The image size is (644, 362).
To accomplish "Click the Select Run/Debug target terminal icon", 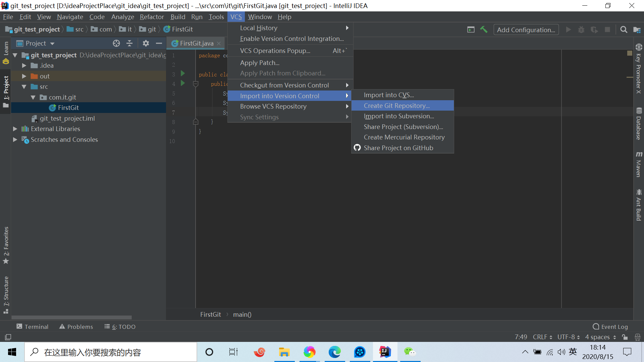I will (471, 29).
